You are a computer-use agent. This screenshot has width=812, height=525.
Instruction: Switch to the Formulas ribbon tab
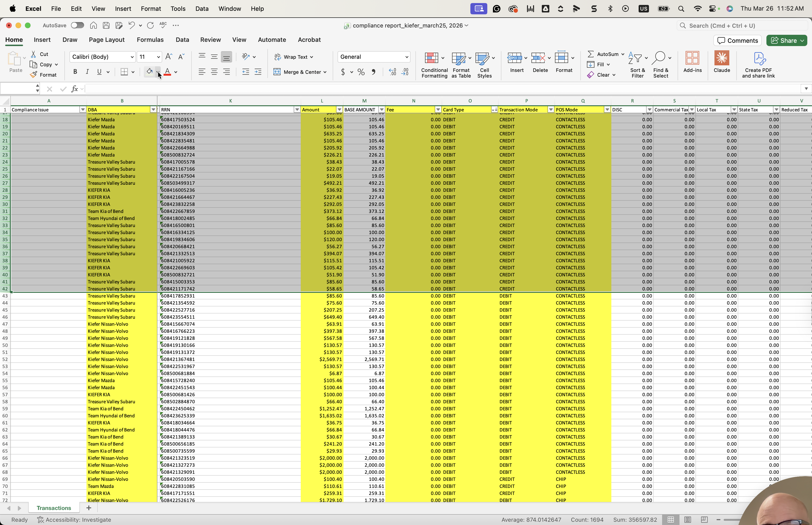[x=150, y=40]
